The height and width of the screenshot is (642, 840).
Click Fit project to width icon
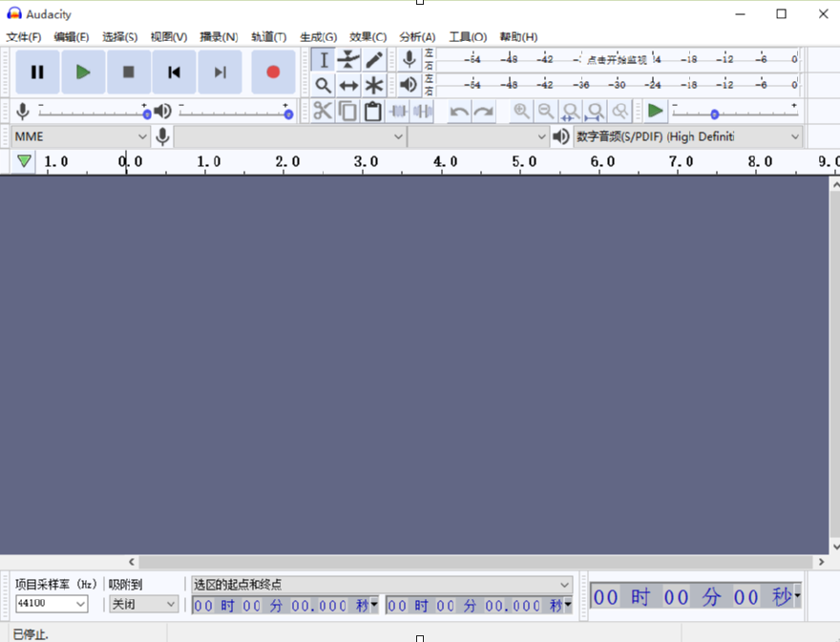596,112
